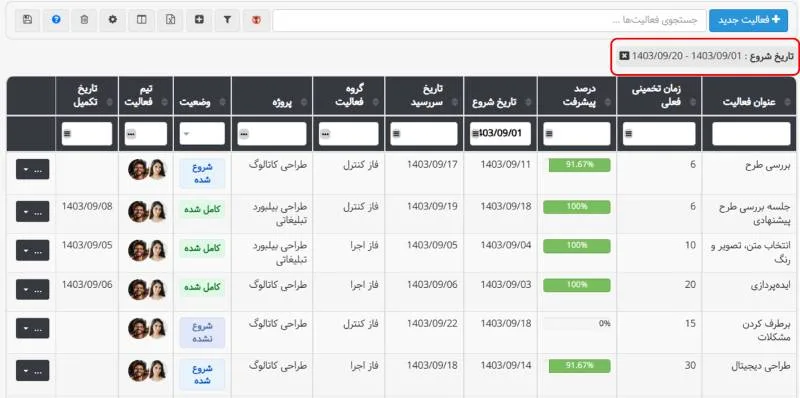Open settings with the gear icon
Screen dimensions: 800x398
(113, 20)
